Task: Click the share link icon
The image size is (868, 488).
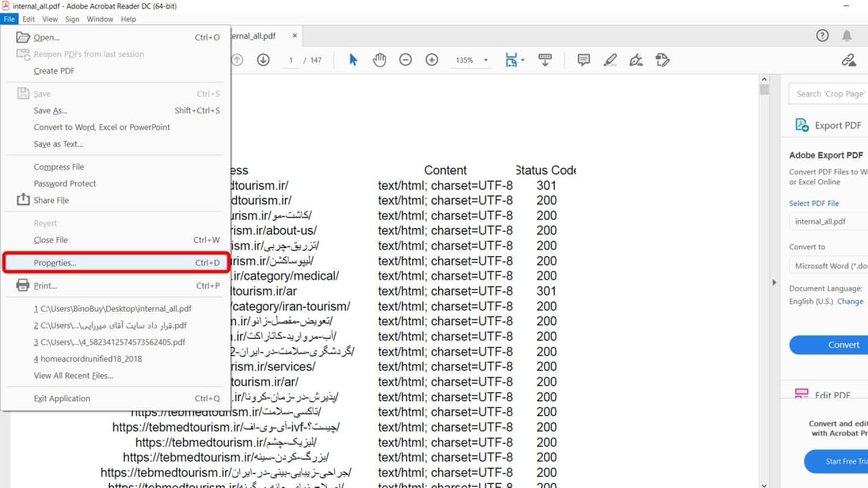Action: [848, 60]
